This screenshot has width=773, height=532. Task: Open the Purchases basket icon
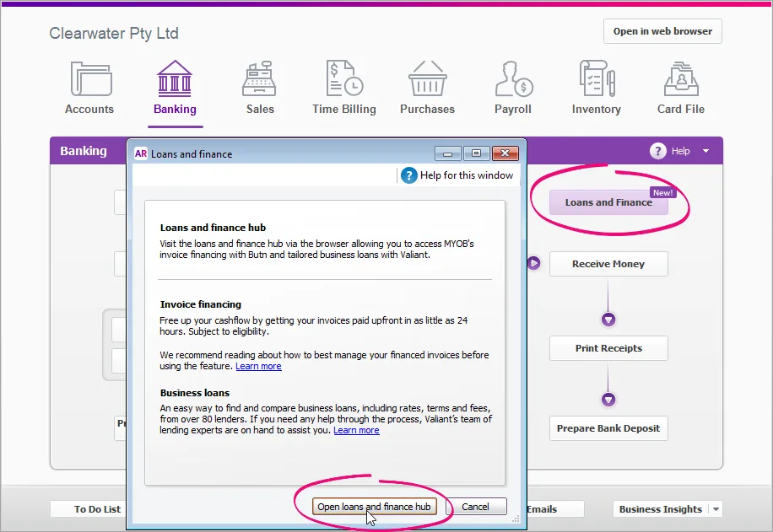tap(427, 78)
